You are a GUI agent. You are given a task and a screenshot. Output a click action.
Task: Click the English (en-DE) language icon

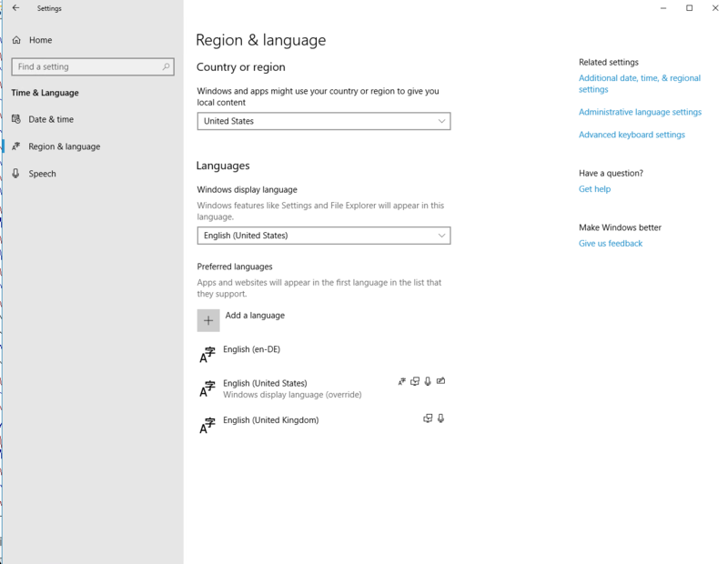click(x=207, y=354)
